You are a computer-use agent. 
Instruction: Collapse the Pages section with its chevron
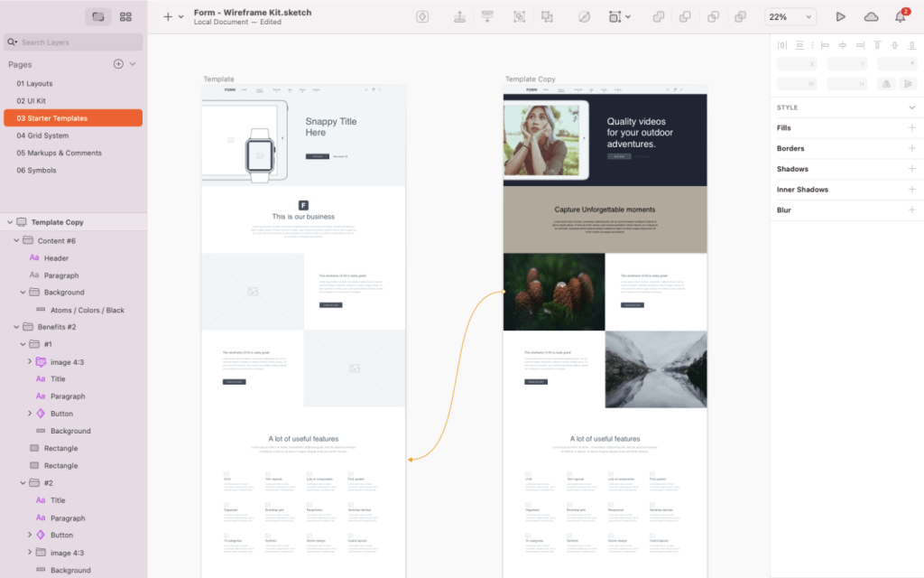coord(132,64)
